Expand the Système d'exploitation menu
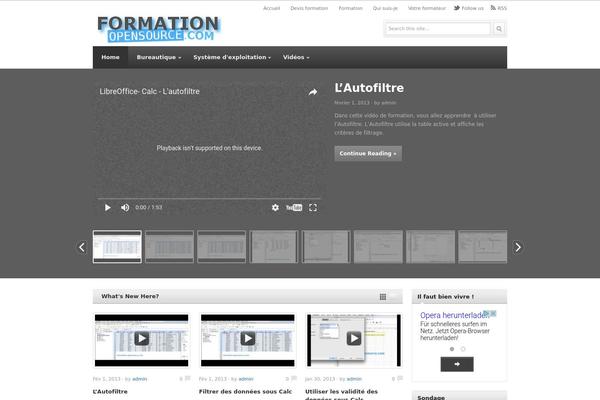 [x=232, y=57]
